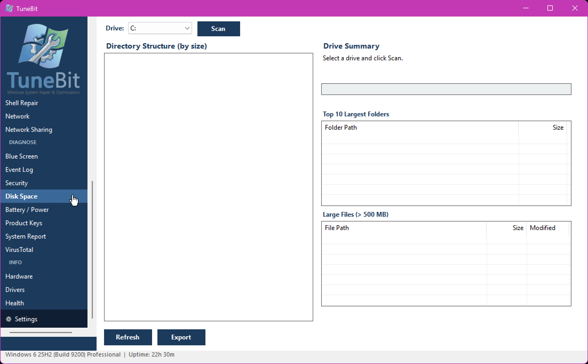Go to VirusTotal in the sidebar
The width and height of the screenshot is (588, 364).
click(x=44, y=250)
